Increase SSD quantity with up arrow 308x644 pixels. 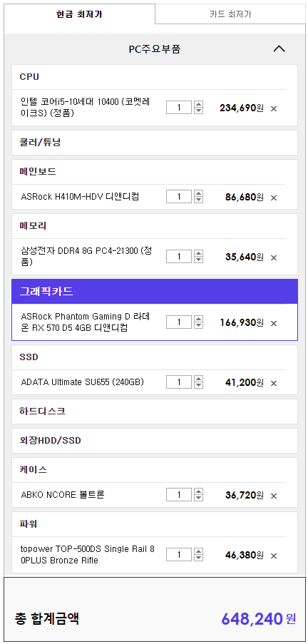199,379
